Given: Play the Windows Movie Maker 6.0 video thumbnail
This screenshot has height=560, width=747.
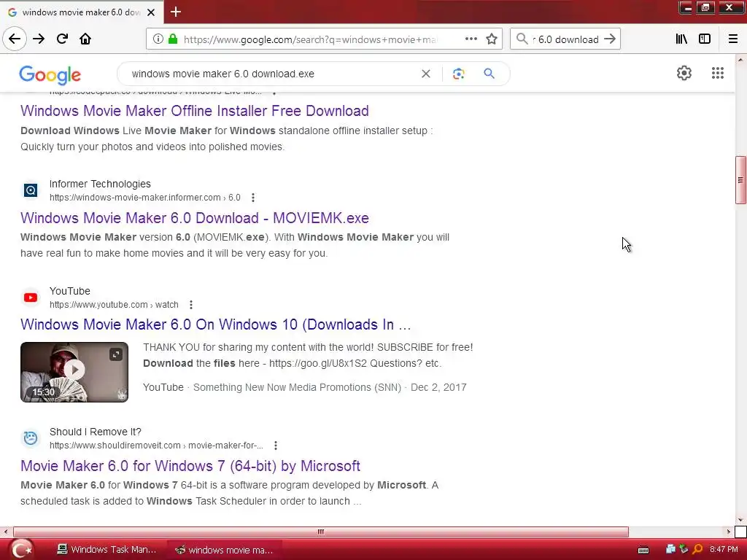Looking at the screenshot, I should click(x=74, y=372).
